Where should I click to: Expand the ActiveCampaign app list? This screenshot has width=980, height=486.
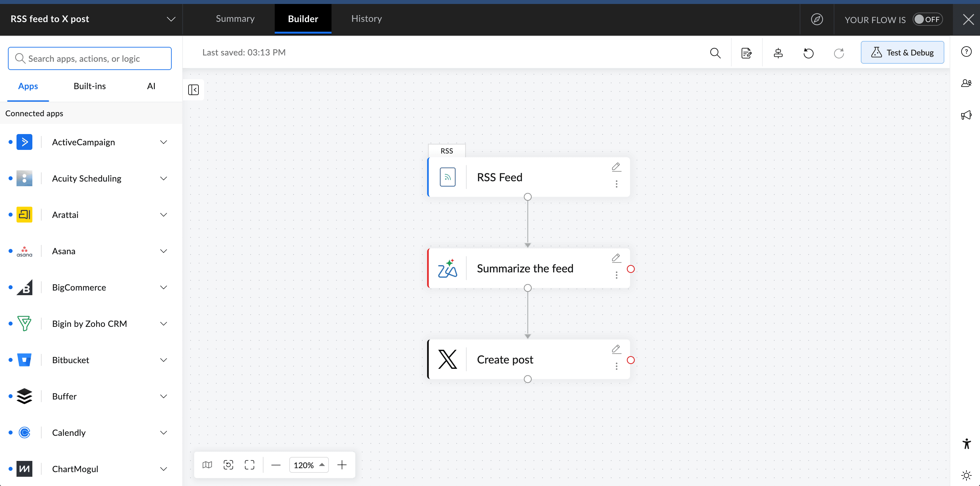pyautogui.click(x=163, y=142)
